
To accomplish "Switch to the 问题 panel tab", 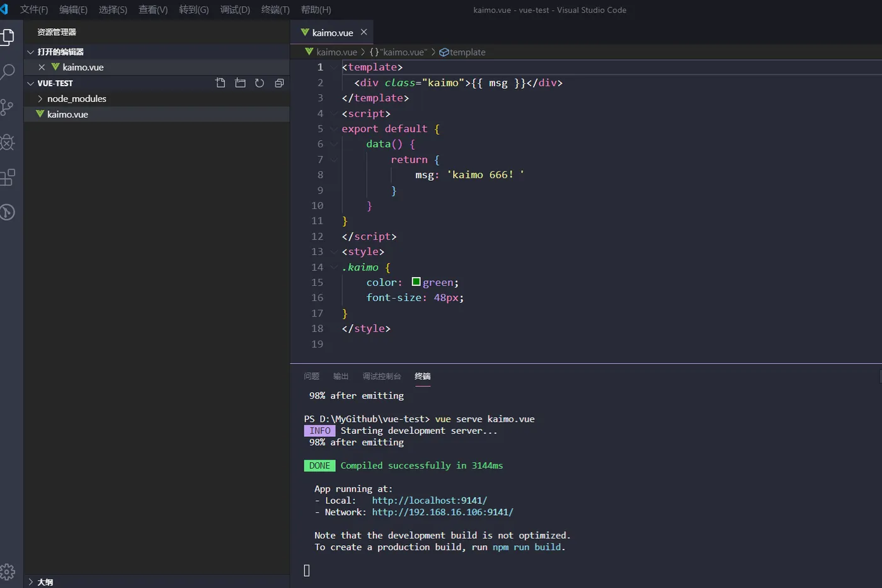I will click(x=312, y=376).
